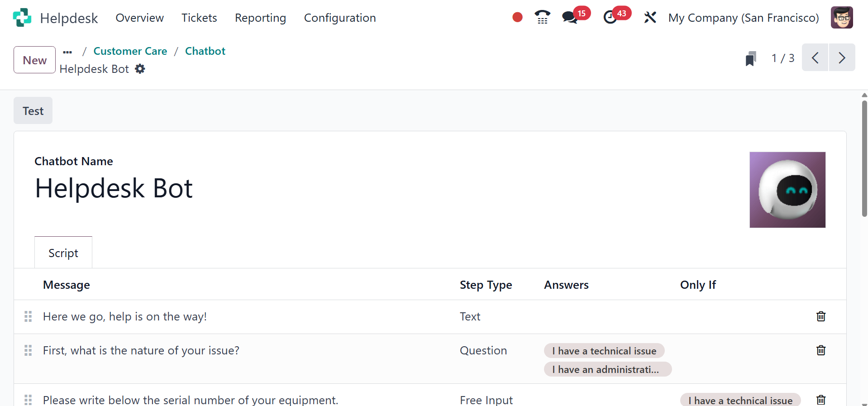The width and height of the screenshot is (868, 406).
Task: Go to the next chatbot record
Action: (x=841, y=58)
